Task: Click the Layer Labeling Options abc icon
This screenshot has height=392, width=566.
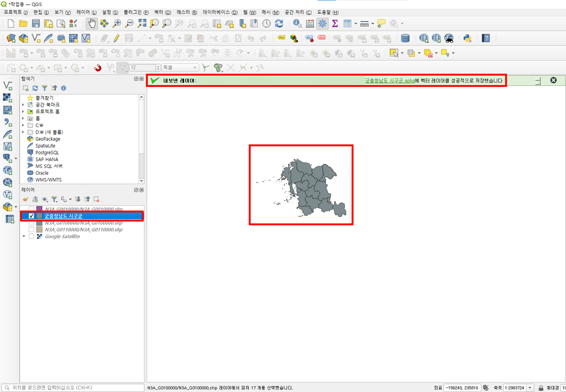Action: tap(281, 38)
